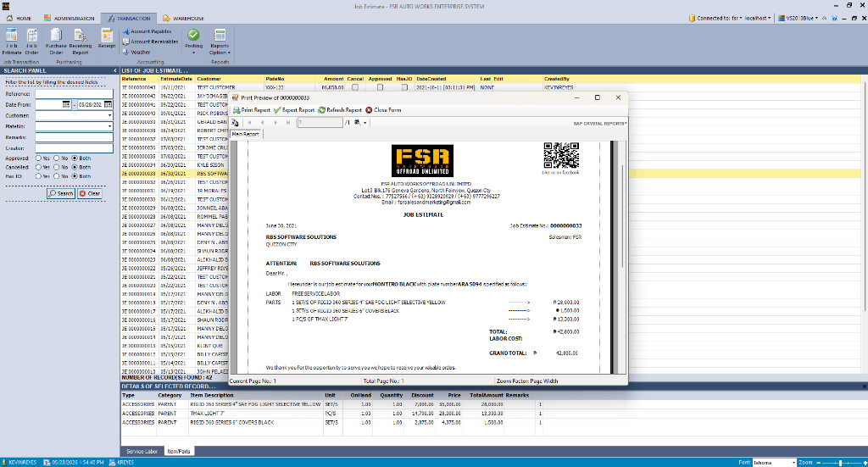Go to previous report page
Screen dimensions: 868x467
pyautogui.click(x=263, y=123)
